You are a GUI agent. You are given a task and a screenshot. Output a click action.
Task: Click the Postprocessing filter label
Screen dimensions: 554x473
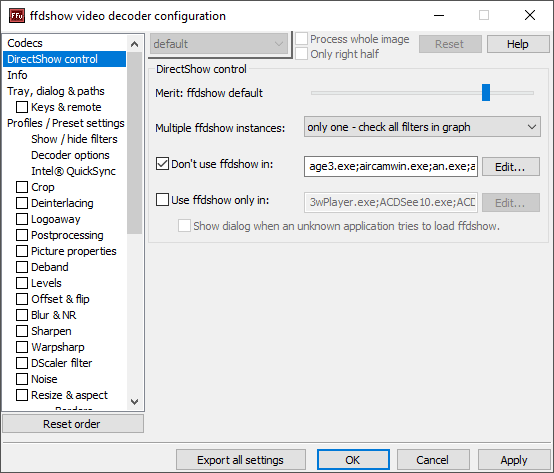point(67,235)
